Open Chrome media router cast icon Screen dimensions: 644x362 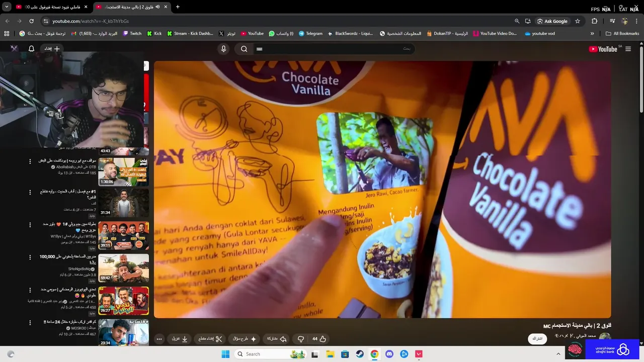click(x=528, y=21)
